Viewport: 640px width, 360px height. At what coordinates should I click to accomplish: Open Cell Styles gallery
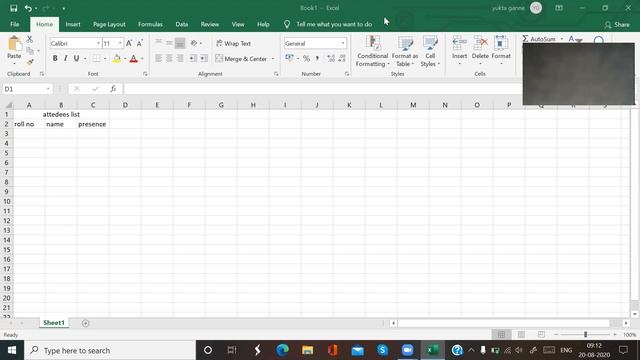click(x=430, y=51)
